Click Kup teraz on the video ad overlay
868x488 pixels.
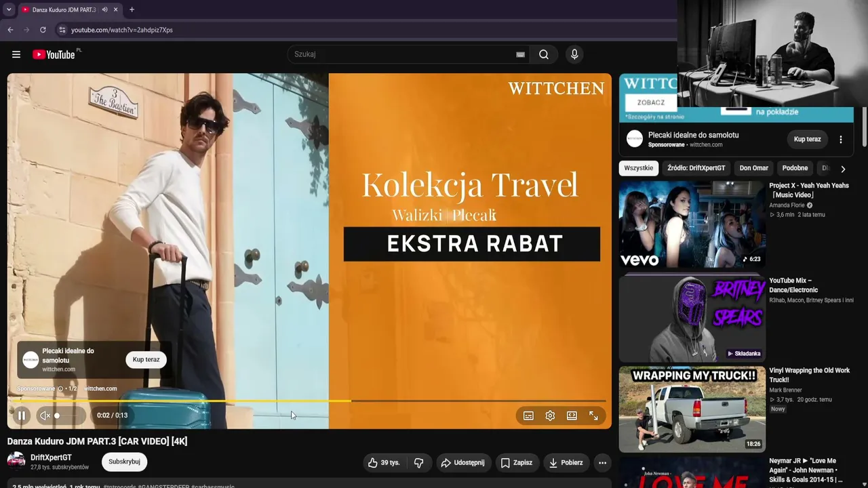(x=146, y=360)
